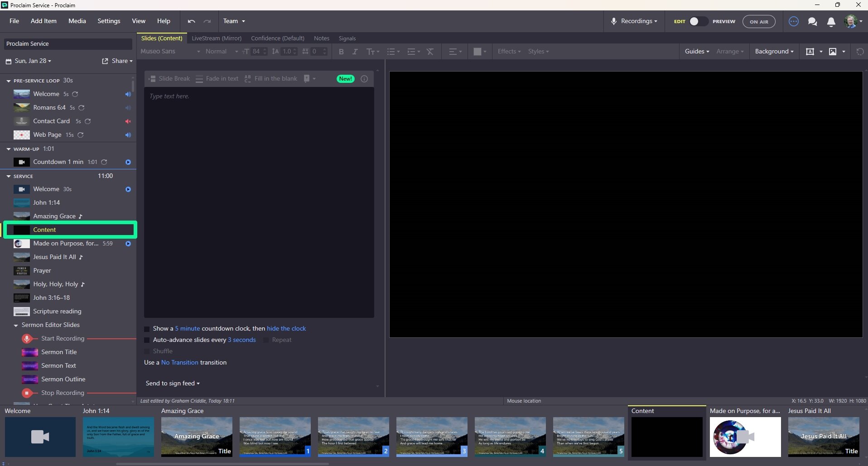The image size is (868, 466).
Task: Mute the Contact Card audio
Action: tap(128, 121)
